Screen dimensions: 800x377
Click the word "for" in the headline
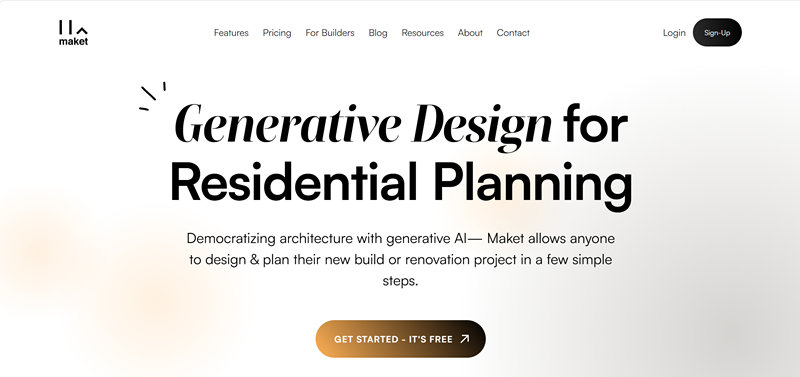pos(595,124)
